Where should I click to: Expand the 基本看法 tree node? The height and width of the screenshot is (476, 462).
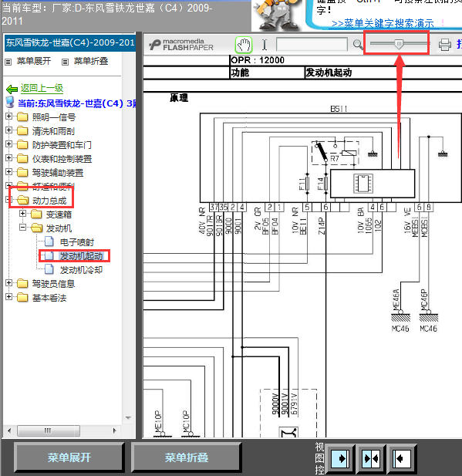coord(8,297)
